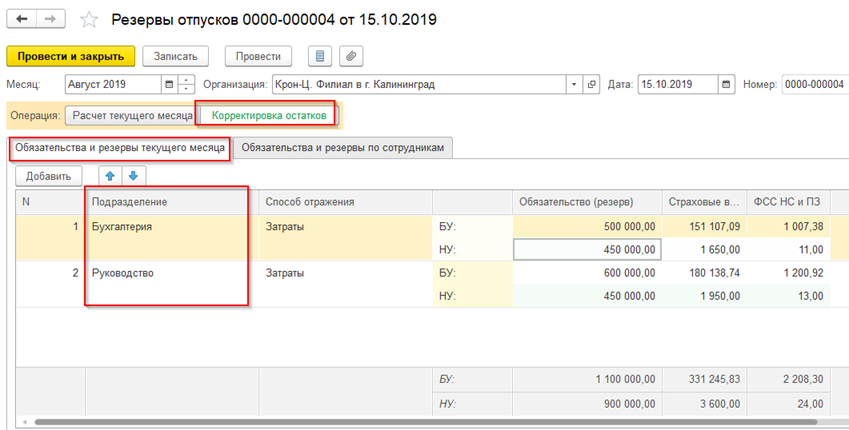Click the Номер input field
The width and height of the screenshot is (849, 430).
coord(814,85)
